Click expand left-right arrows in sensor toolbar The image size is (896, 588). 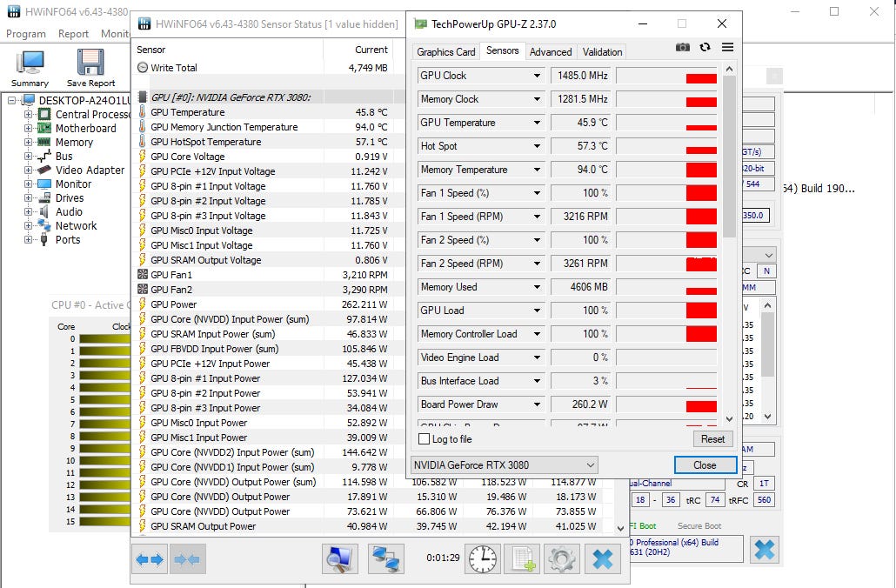[150, 559]
